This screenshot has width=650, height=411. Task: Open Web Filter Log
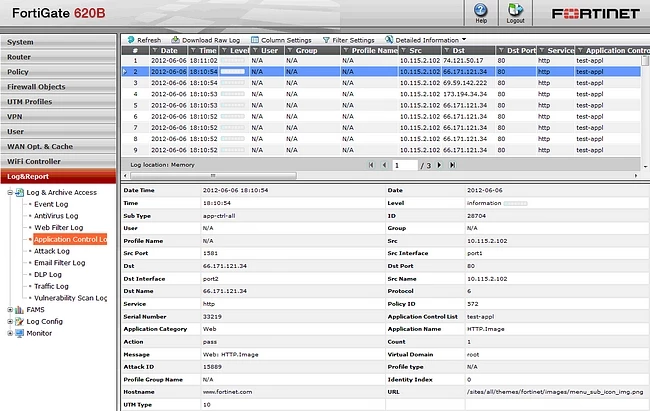point(58,227)
